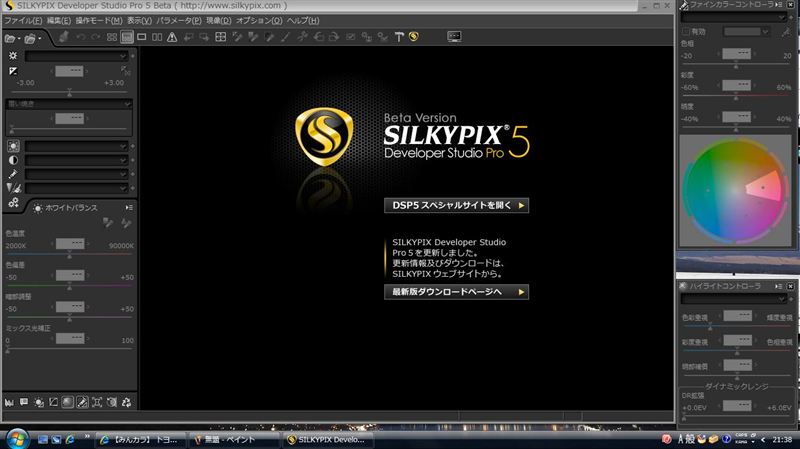The height and width of the screenshot is (449, 800).
Task: Click the eyedropper in Fine Color Controller
Action: pyautogui.click(x=786, y=32)
